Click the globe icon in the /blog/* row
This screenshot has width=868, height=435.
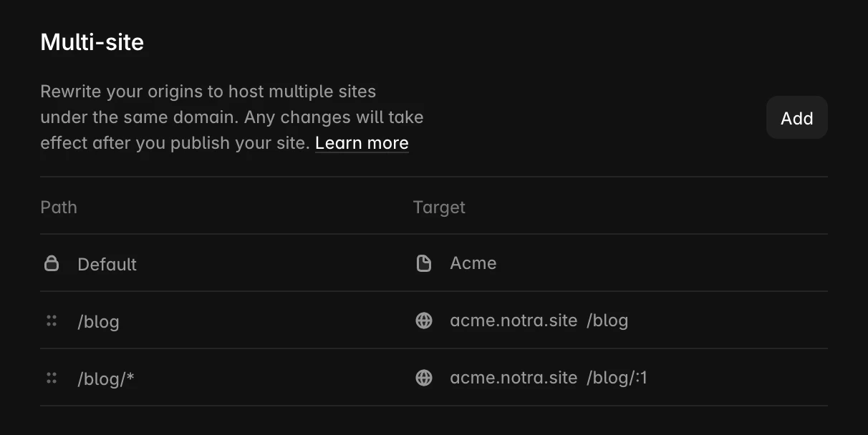[x=424, y=378]
